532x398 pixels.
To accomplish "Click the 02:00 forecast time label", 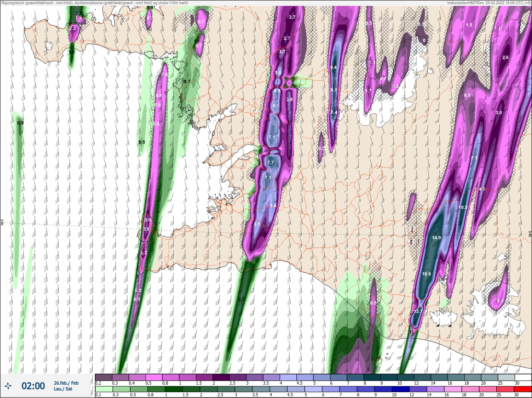I will click(33, 386).
